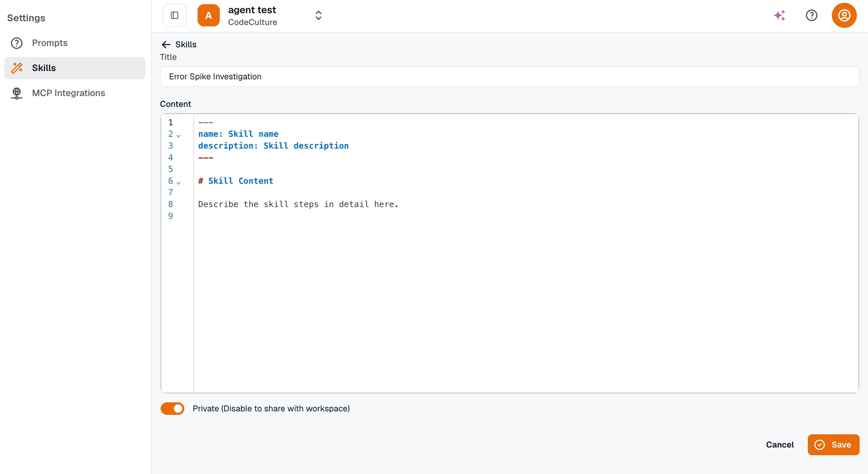Image resolution: width=868 pixels, height=474 pixels.
Task: Click the 'Describe the skill steps' line
Action: point(298,204)
